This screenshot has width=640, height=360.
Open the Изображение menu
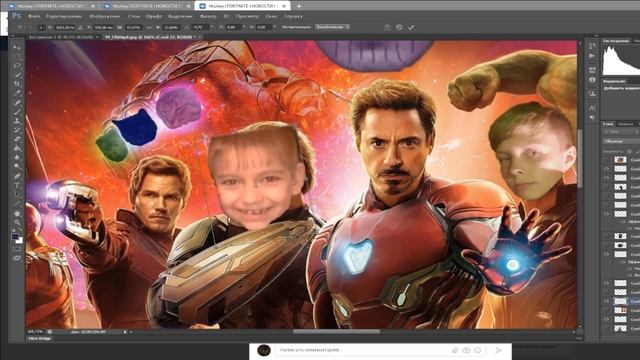(x=104, y=16)
